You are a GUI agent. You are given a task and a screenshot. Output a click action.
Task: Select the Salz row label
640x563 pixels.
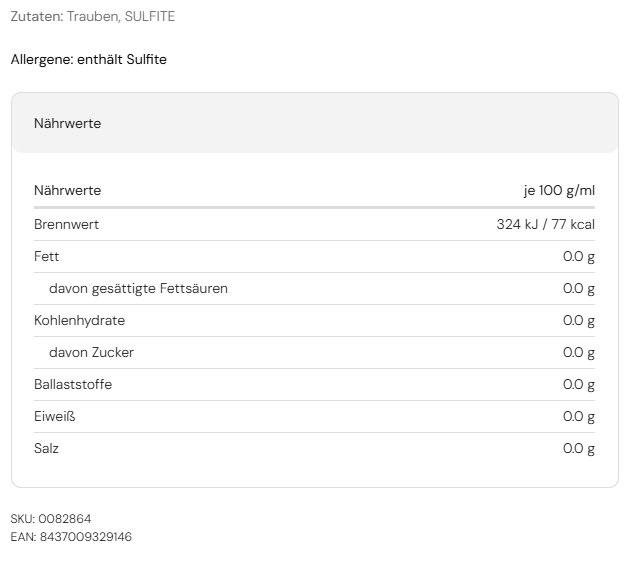click(x=46, y=449)
